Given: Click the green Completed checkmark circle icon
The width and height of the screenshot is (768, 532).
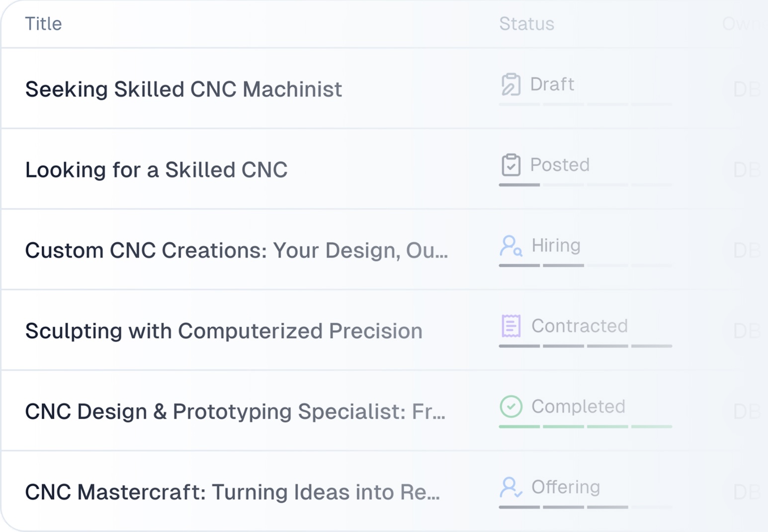Looking at the screenshot, I should click(x=511, y=406).
